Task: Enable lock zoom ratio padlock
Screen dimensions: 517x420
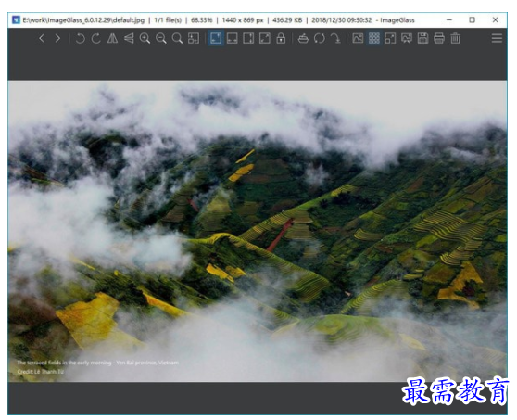Action: pyautogui.click(x=281, y=38)
